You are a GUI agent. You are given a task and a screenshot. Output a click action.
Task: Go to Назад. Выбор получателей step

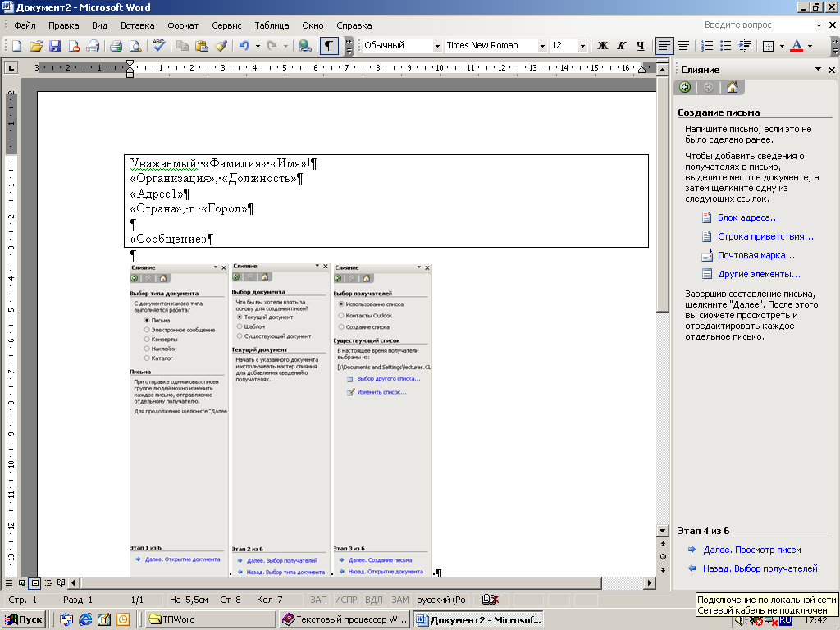point(760,568)
